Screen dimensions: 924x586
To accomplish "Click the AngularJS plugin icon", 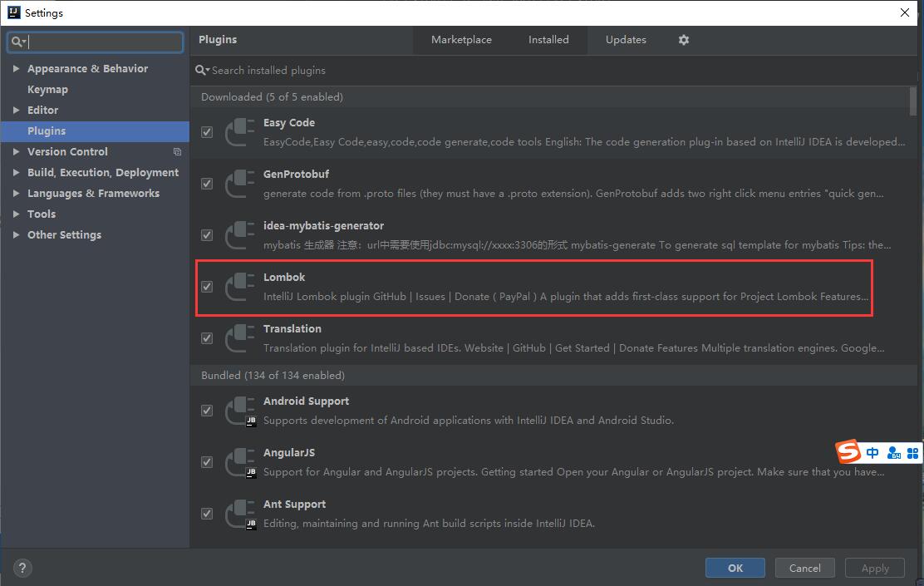I will point(240,462).
